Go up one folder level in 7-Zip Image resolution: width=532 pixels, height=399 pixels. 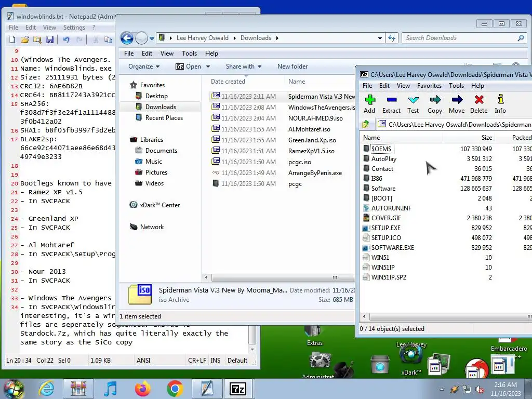point(366,125)
